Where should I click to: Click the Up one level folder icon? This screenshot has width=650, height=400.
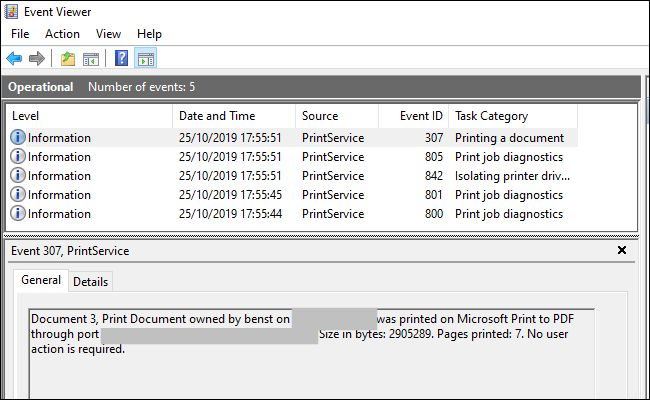(68, 59)
